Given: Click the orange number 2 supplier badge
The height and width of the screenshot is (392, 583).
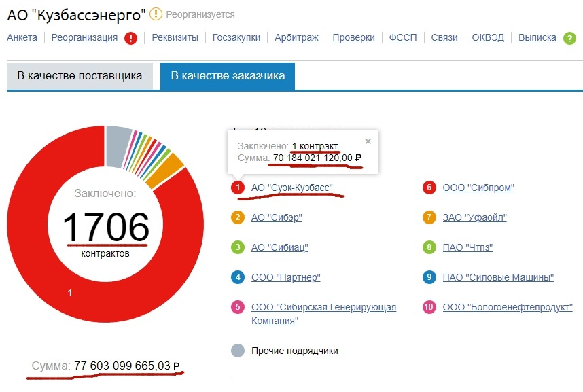Looking at the screenshot, I should point(238,217).
